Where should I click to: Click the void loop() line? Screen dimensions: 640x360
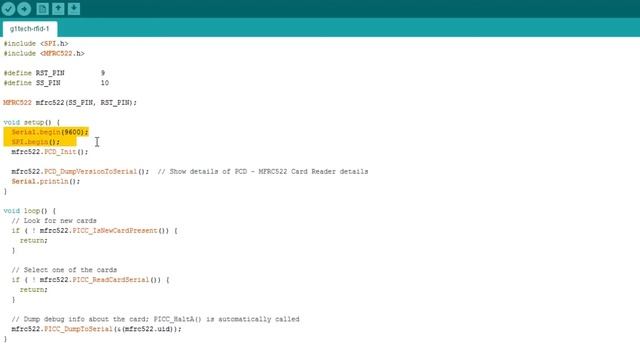29,211
